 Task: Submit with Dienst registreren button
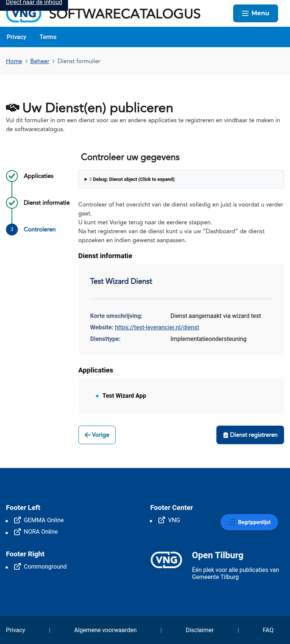pos(250,435)
